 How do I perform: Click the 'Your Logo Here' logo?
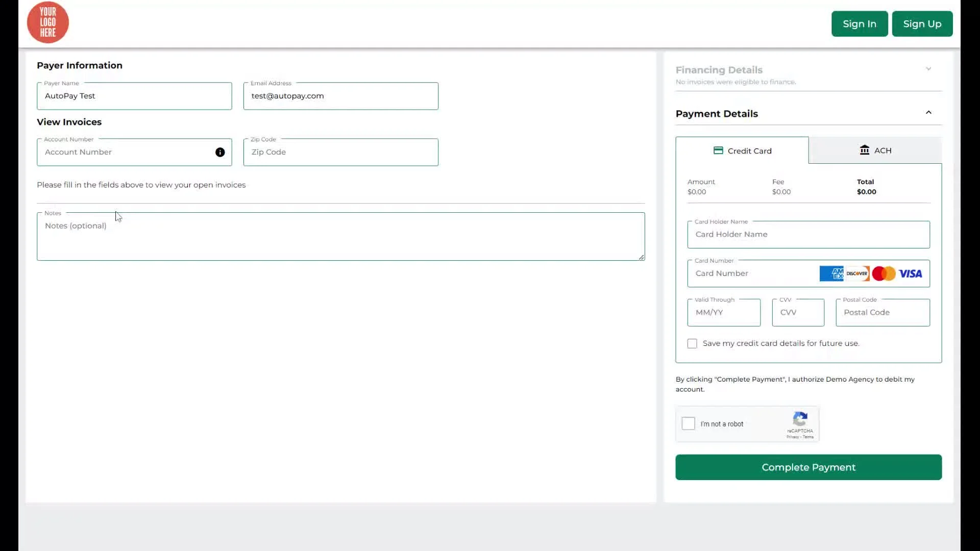48,22
